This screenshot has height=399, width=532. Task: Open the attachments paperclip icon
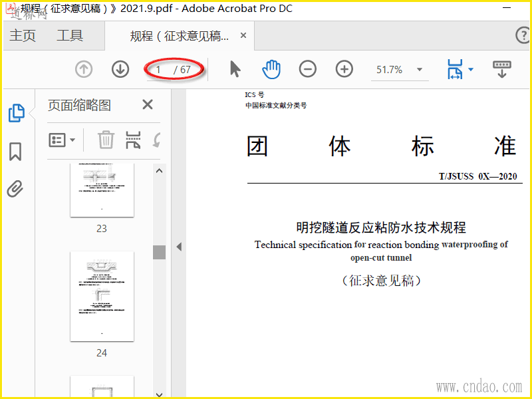(15, 189)
